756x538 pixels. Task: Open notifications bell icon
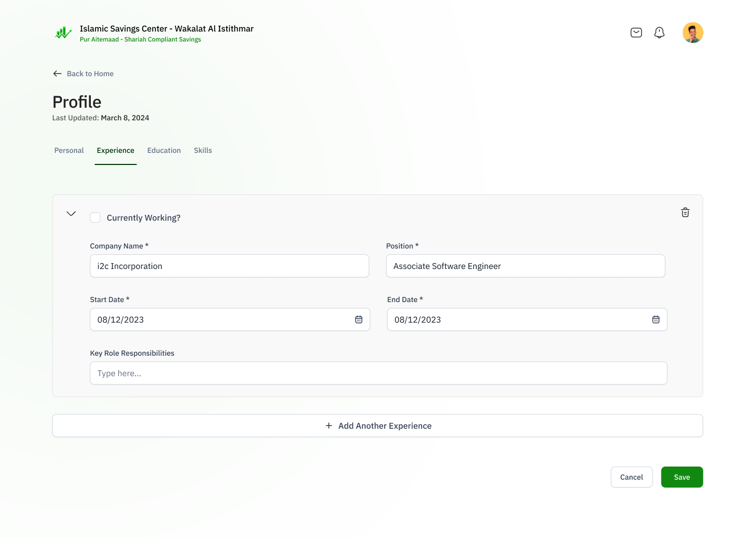659,33
